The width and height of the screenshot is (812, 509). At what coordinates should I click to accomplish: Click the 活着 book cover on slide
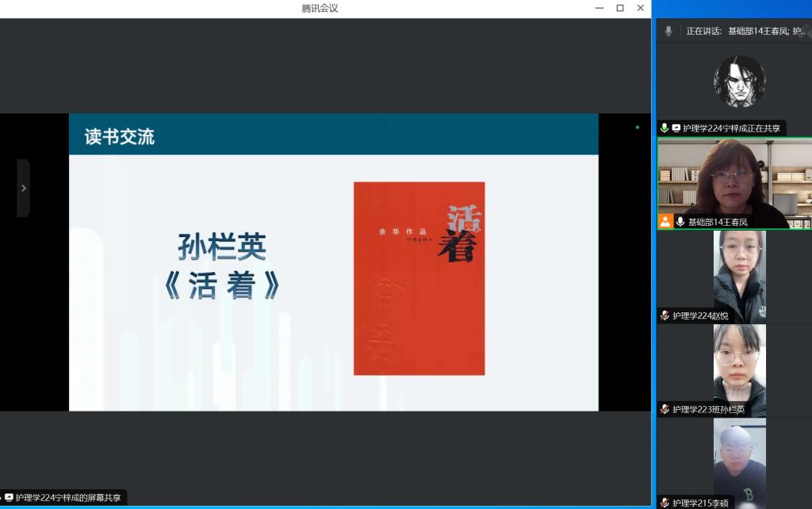click(419, 278)
